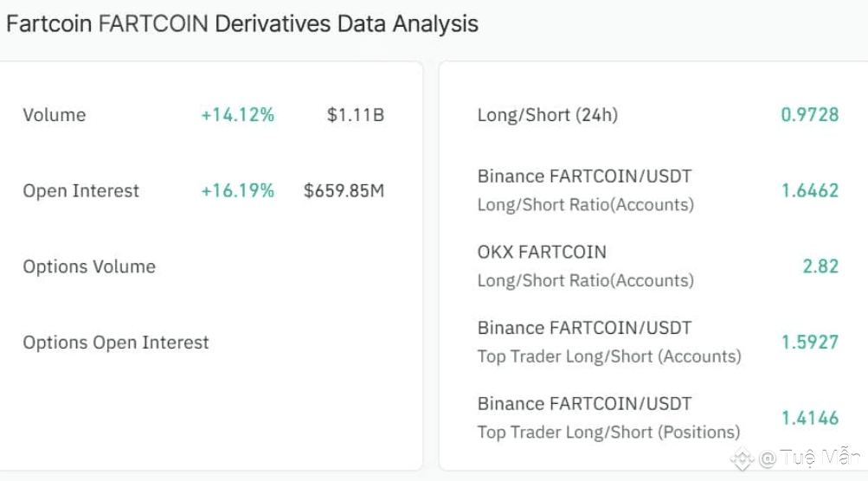Open Top Trader Long/Short (Accounts) row

608,342
